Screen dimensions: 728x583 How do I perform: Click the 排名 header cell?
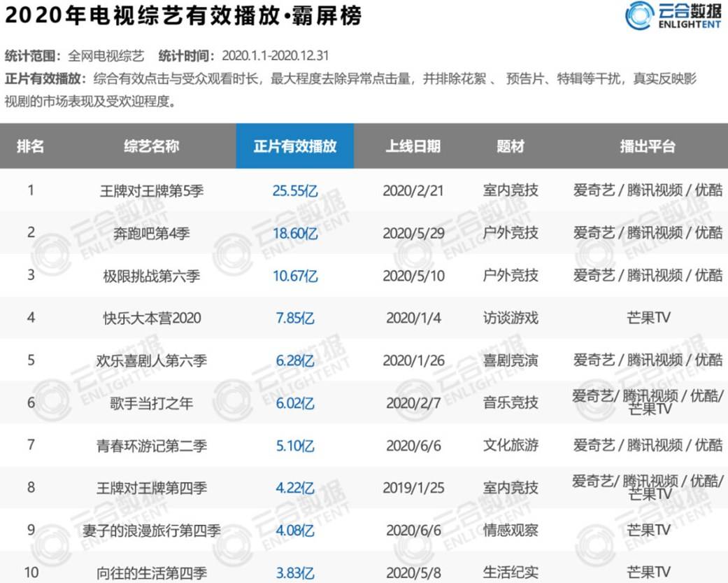(30, 146)
